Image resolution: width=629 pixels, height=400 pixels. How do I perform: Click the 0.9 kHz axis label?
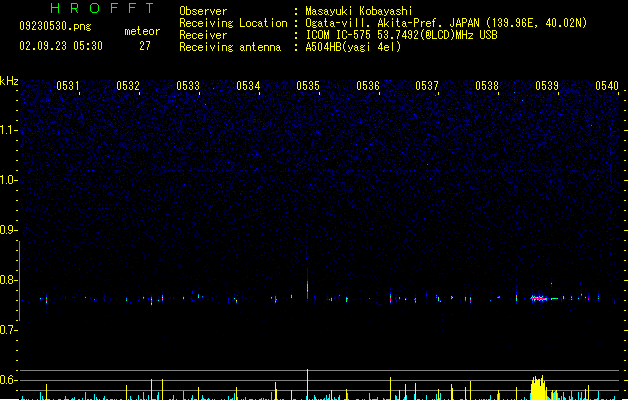[8, 230]
